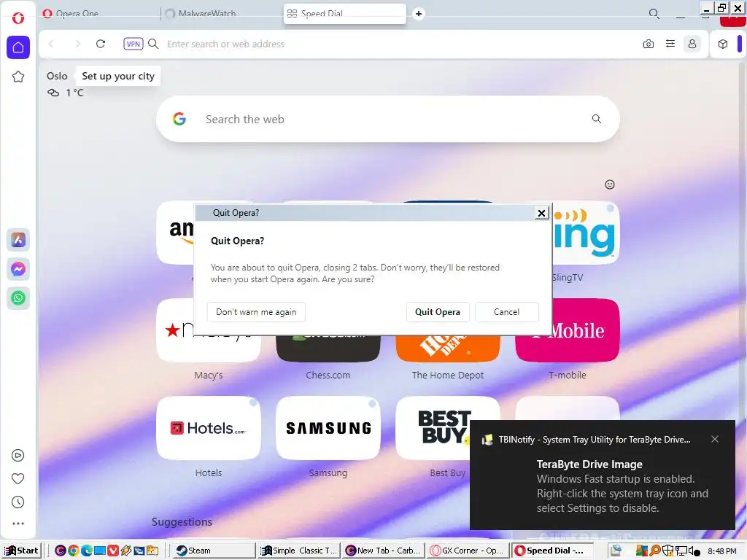Open the SlingTV speed dial tile
Image resolution: width=747 pixels, height=560 pixels.
click(586, 233)
